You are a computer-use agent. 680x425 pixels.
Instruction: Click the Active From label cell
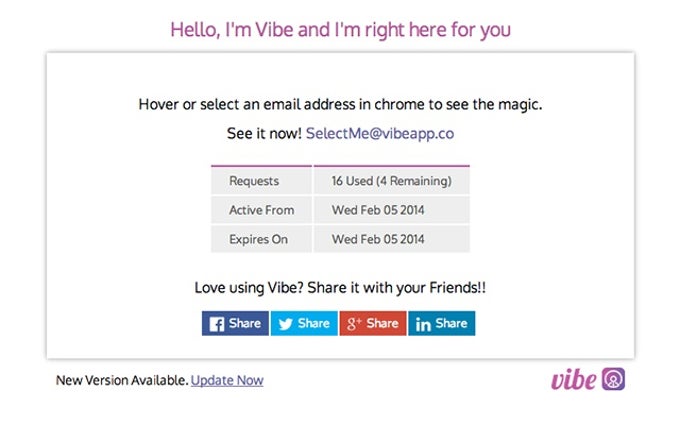[261, 210]
